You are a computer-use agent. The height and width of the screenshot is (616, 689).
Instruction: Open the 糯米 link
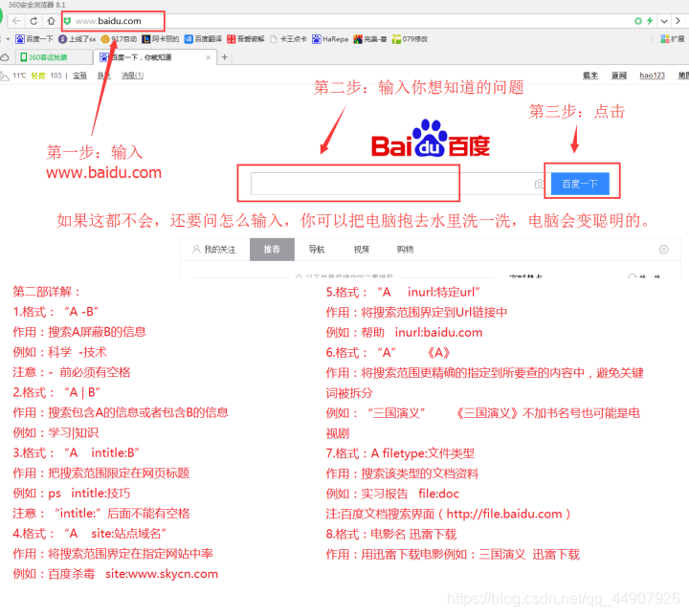590,76
